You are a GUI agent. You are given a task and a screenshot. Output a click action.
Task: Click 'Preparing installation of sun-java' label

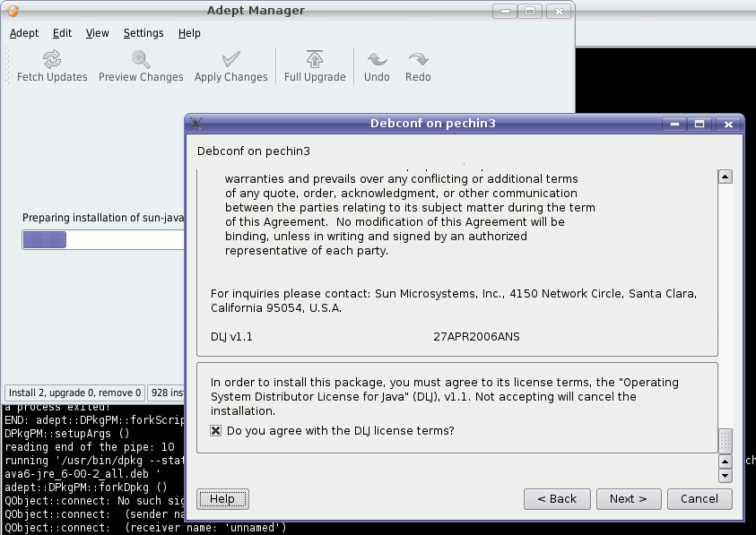103,218
